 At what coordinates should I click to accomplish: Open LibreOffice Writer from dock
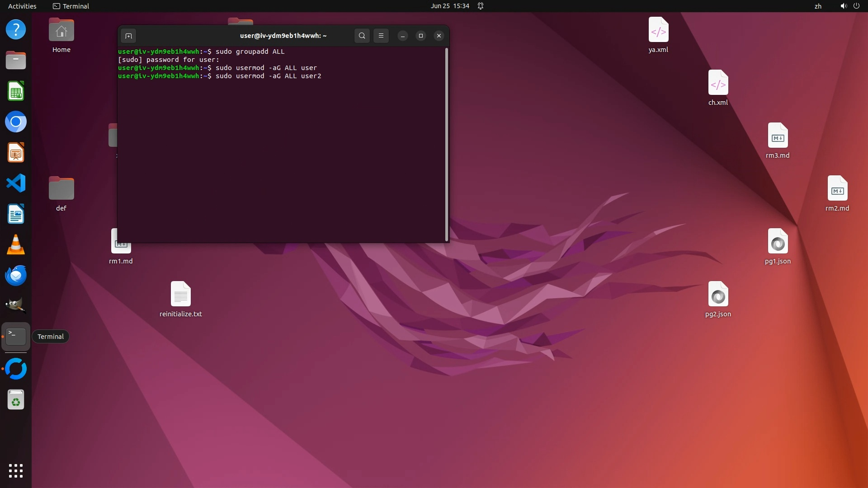[x=16, y=214]
